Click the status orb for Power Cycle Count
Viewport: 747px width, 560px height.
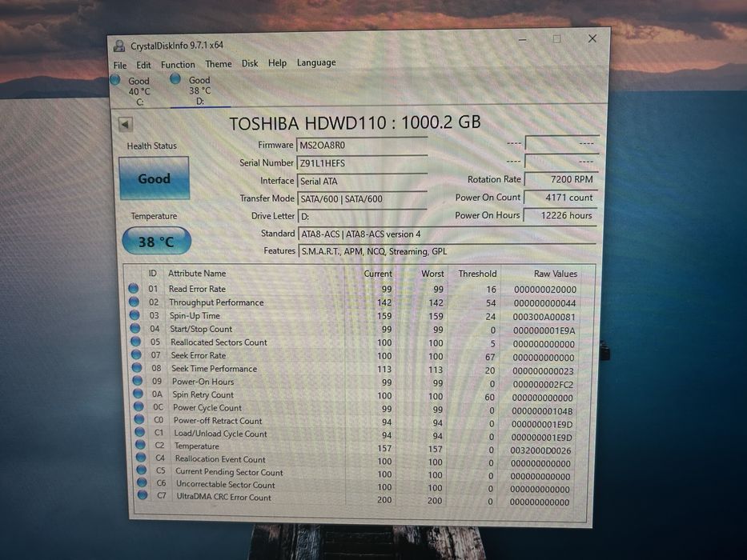click(139, 406)
